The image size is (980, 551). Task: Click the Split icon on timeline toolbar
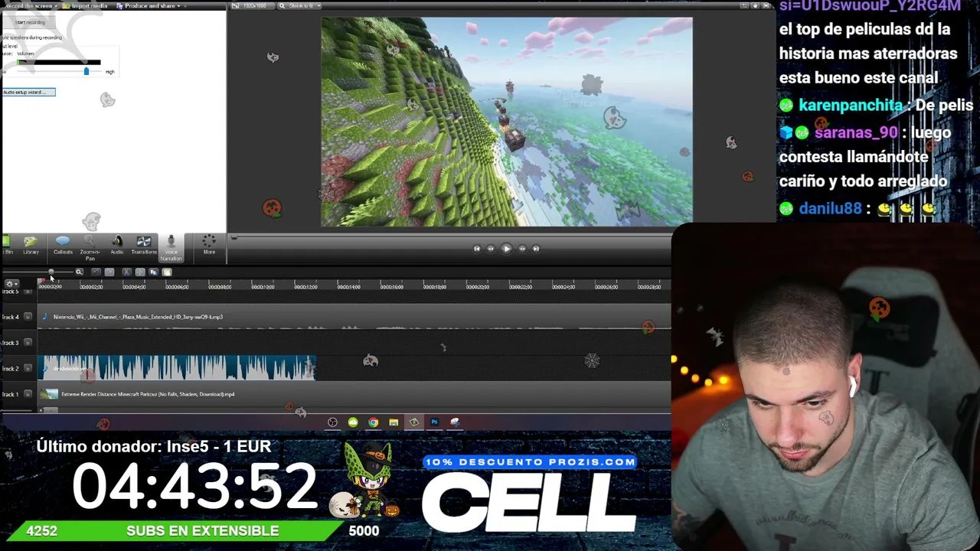(139, 272)
